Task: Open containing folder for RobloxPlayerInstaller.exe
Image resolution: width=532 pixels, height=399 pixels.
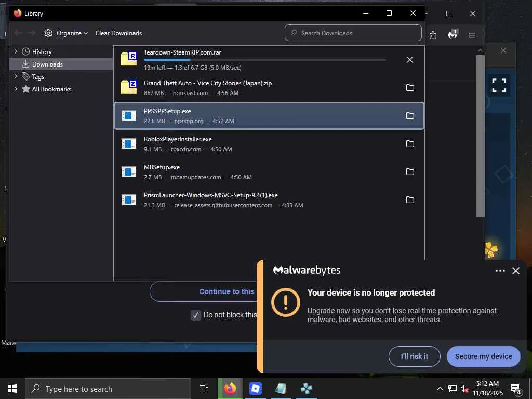Action: [410, 144]
